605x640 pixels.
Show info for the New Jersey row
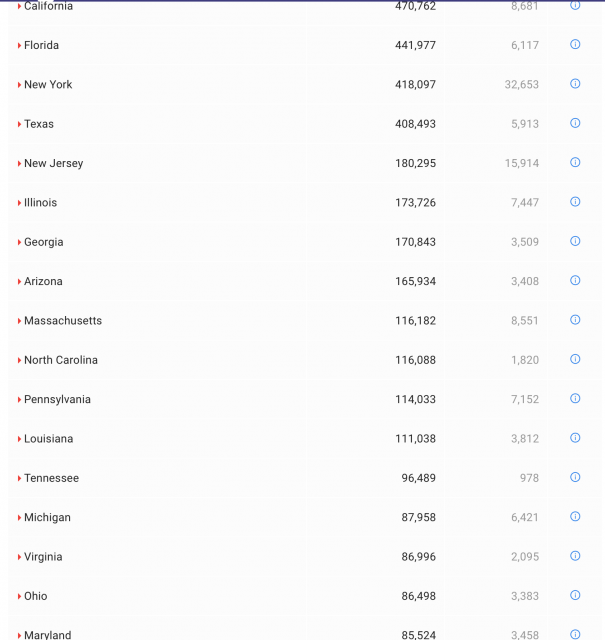click(575, 162)
